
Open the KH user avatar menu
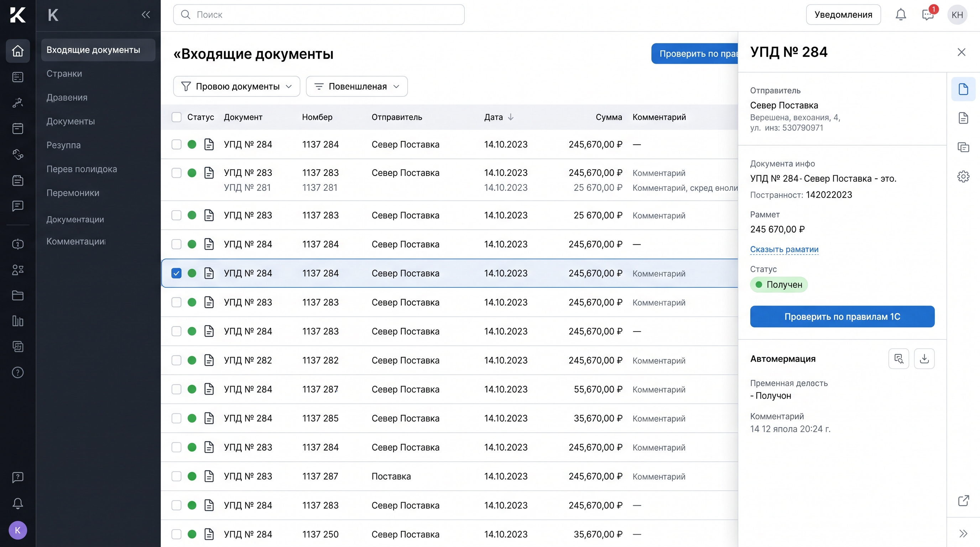click(957, 15)
